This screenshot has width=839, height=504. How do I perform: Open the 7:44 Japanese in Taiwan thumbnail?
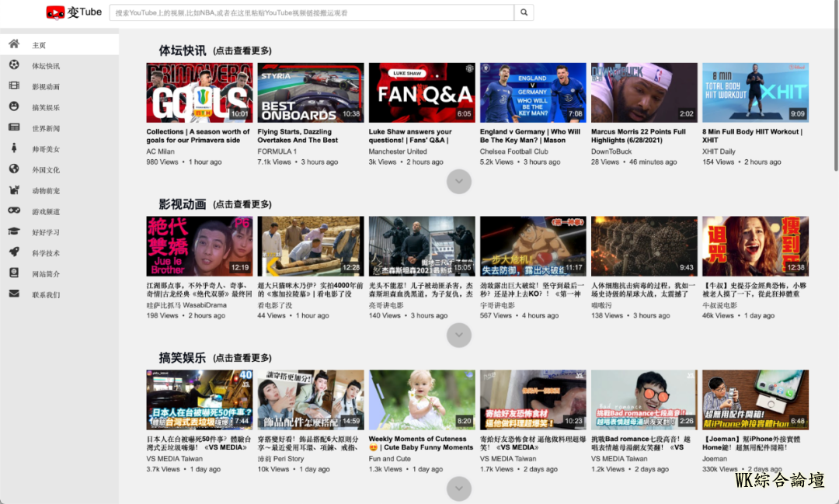pos(200,400)
